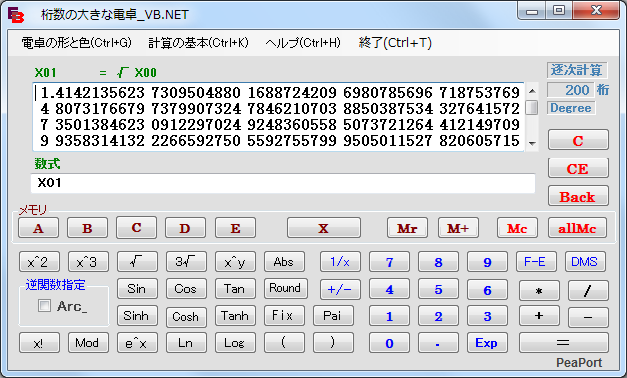This screenshot has width=627, height=378.
Task: Toggle sign with +/- button
Action: (x=340, y=289)
